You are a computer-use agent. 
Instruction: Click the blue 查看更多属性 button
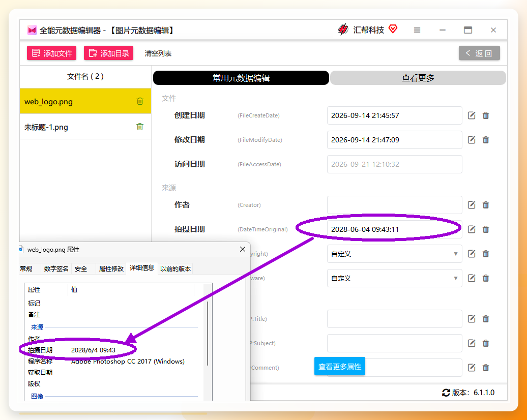click(x=340, y=366)
